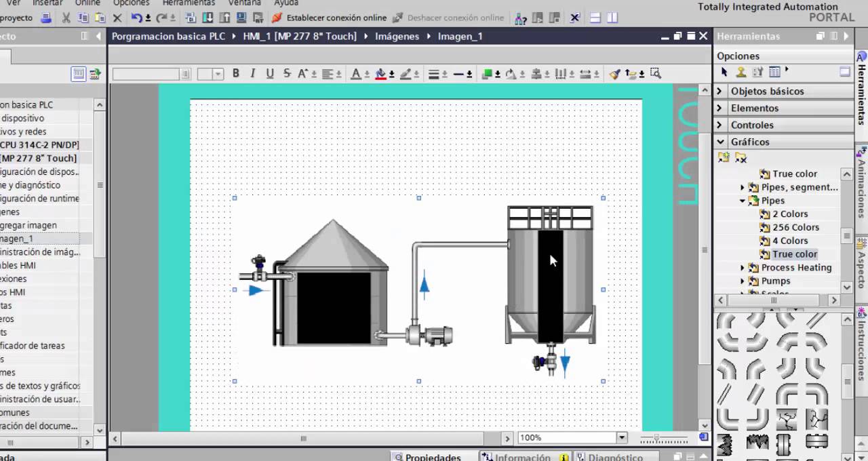868x461 pixels.
Task: Toggle large icons view in Opciones
Action: click(845, 72)
